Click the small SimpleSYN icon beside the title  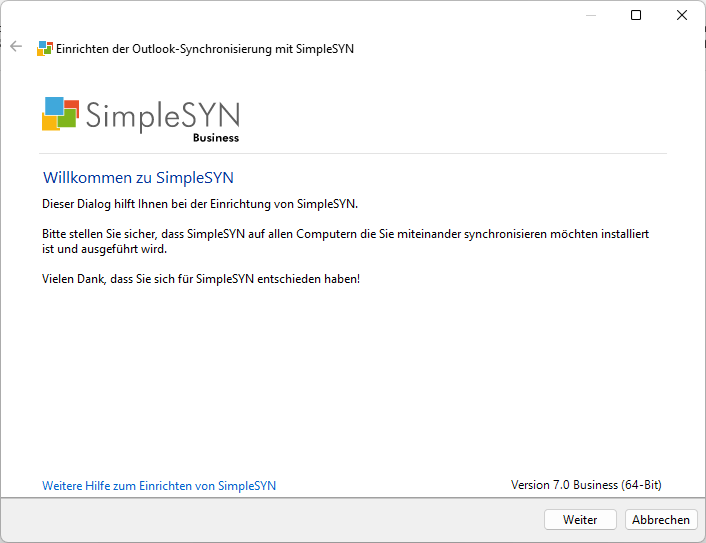click(45, 48)
